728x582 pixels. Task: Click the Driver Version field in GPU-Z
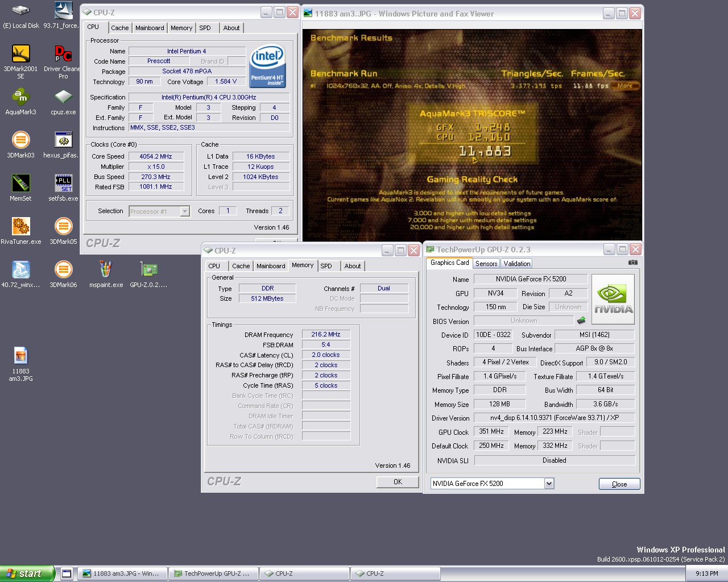tap(555, 418)
